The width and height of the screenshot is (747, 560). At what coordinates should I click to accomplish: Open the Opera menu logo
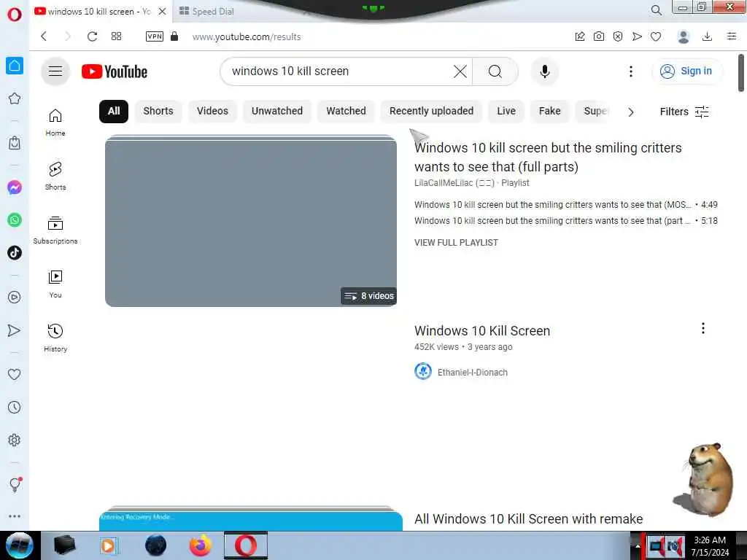tap(15, 14)
